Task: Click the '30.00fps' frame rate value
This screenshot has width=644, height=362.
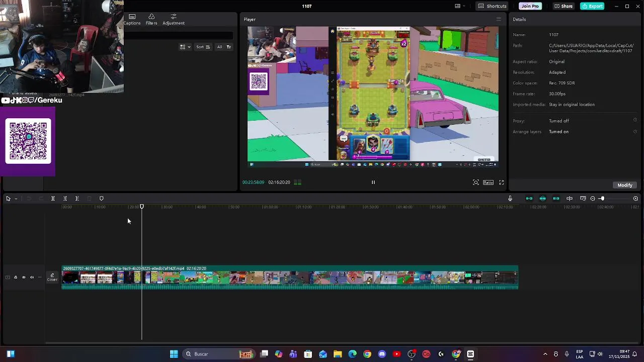Action: (557, 94)
